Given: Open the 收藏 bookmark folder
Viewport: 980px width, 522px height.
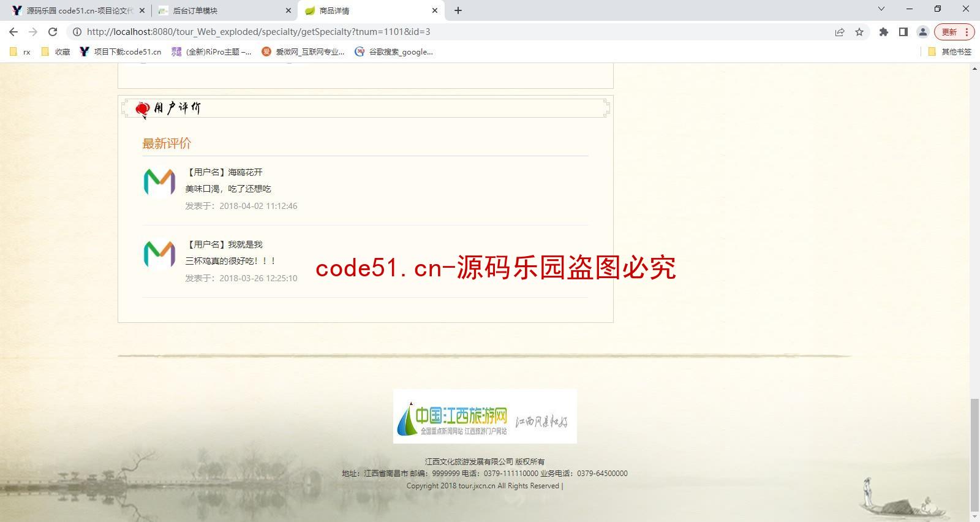Looking at the screenshot, I should pyautogui.click(x=56, y=52).
